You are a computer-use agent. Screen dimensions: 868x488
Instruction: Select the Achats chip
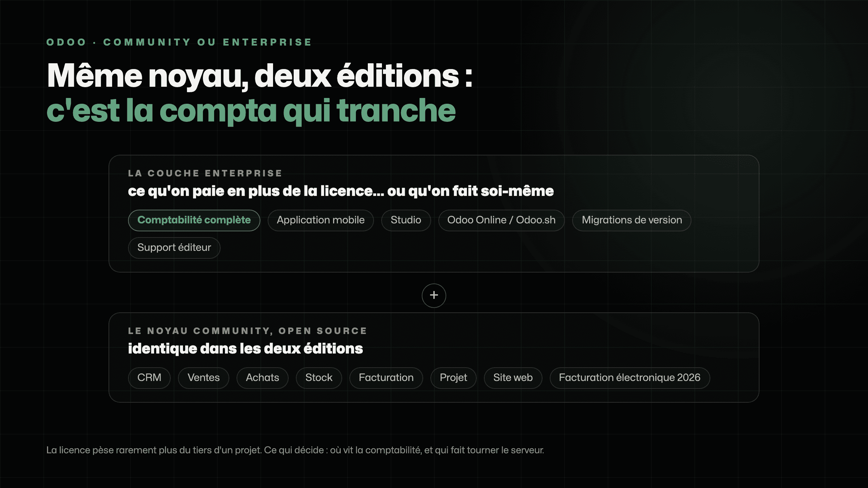[262, 378]
